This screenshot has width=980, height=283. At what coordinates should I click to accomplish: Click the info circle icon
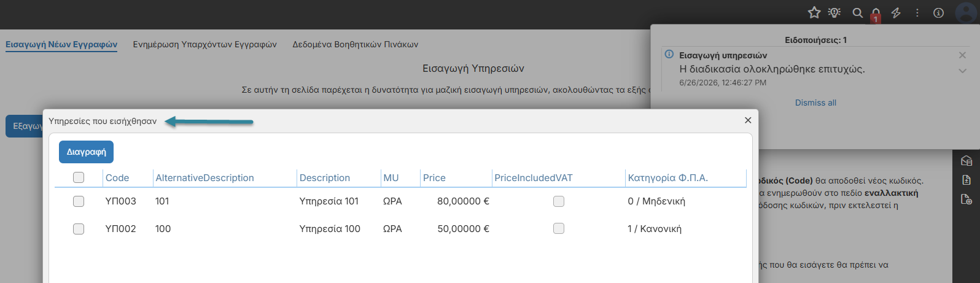(938, 12)
